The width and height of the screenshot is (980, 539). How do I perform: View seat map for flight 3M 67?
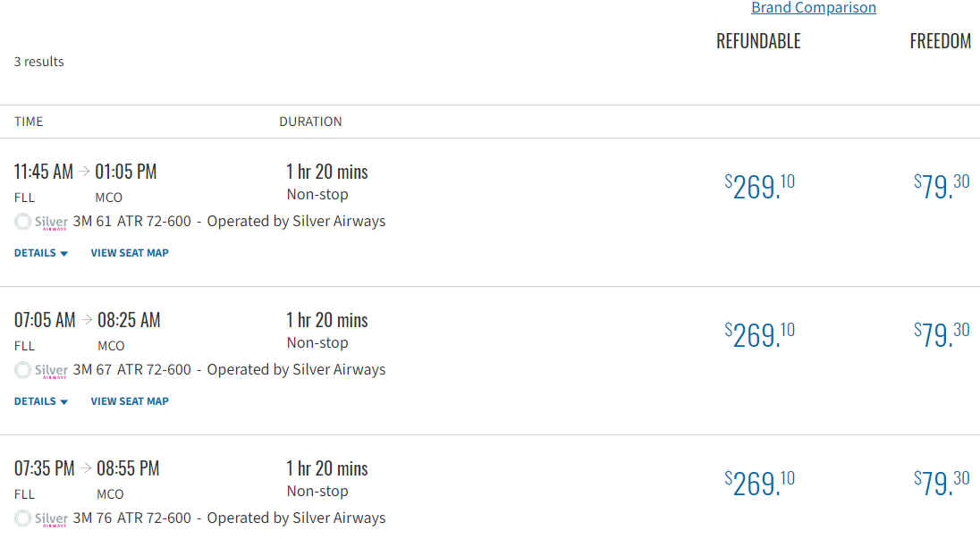130,401
